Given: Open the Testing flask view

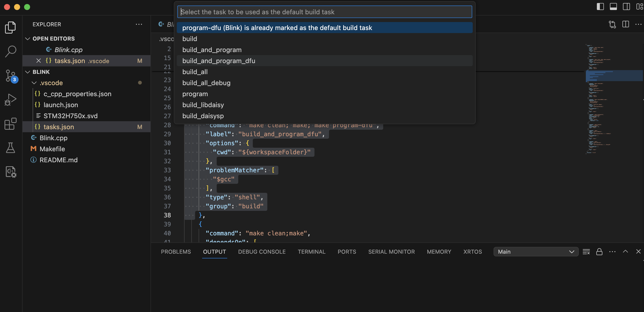Looking at the screenshot, I should pos(11,148).
